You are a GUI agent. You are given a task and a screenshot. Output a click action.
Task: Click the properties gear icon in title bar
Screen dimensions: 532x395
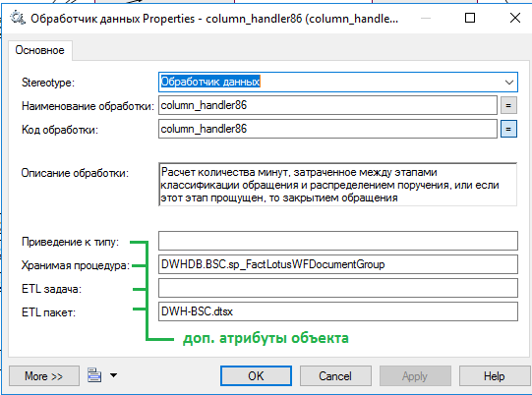click(x=18, y=18)
